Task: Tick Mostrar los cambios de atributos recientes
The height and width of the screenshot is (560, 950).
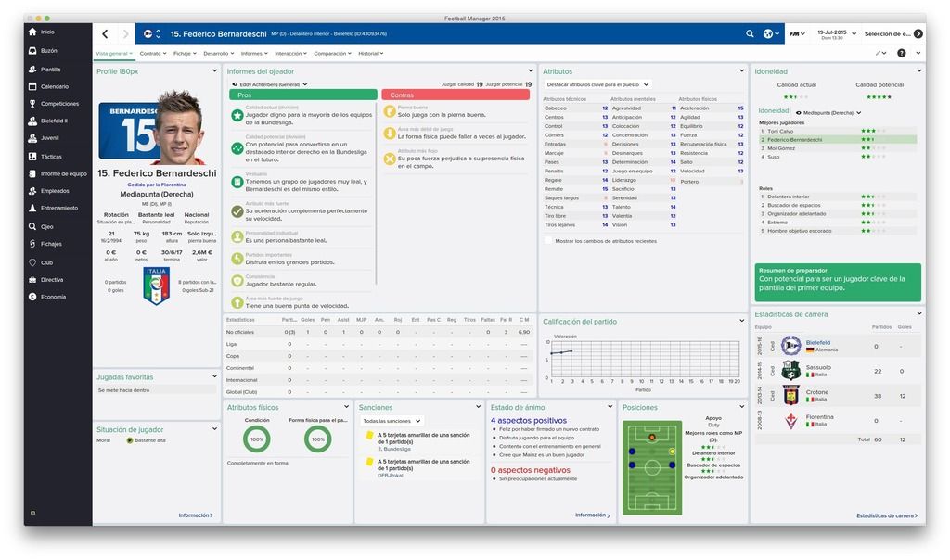Action: click(548, 241)
